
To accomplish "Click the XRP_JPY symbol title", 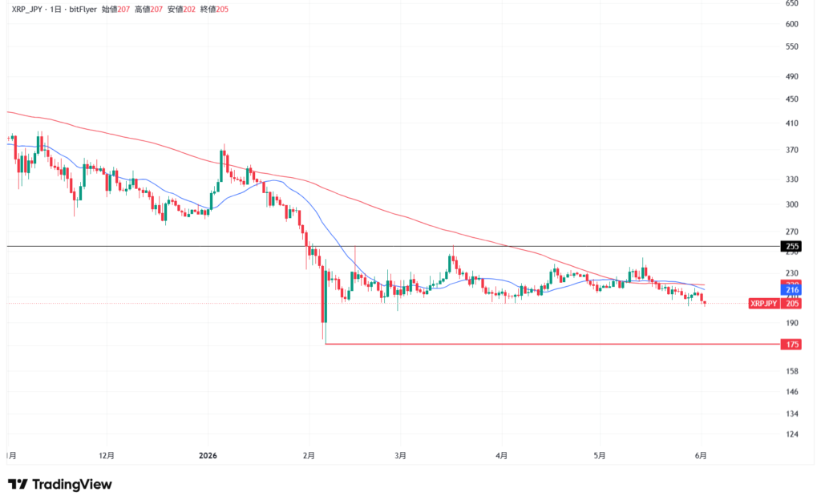I will pyautogui.click(x=26, y=10).
